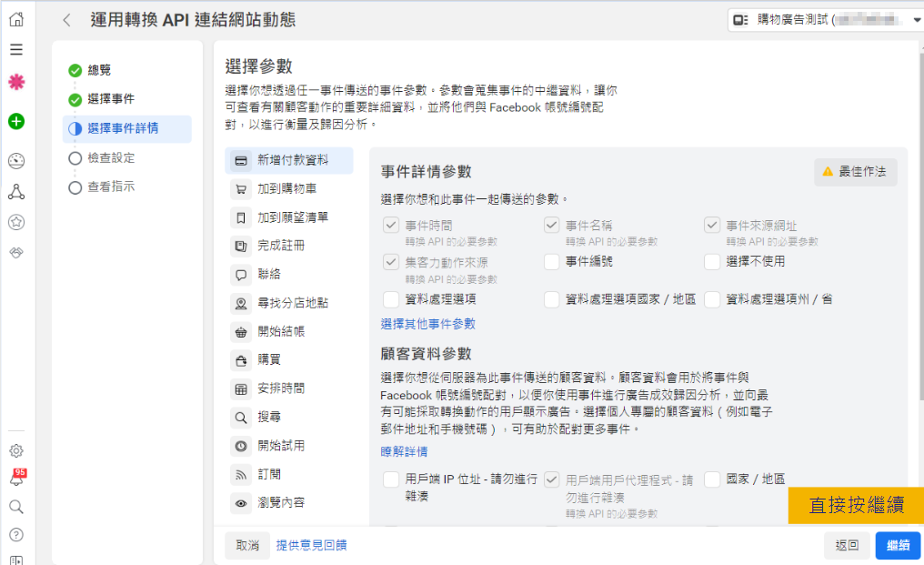Click the green plus create icon
924x565 pixels.
[x=16, y=121]
